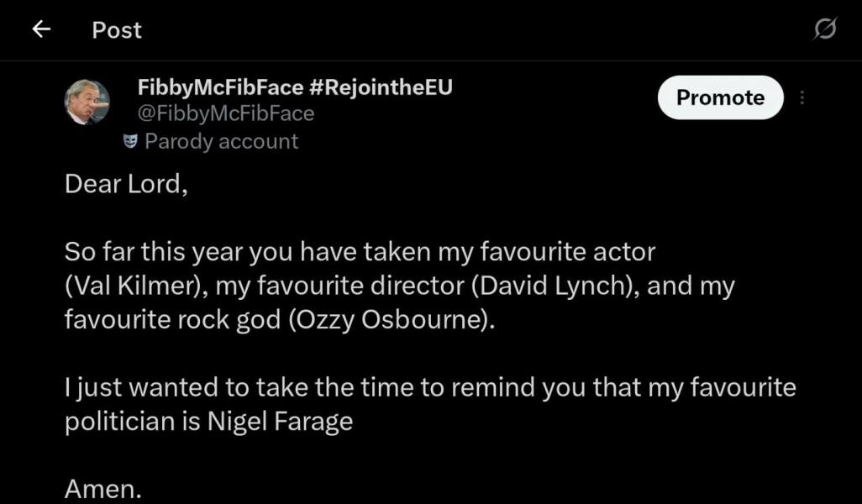Screen dimensions: 862x504
Task: Click the words "Nigel Farage" in the post
Action: coord(280,421)
